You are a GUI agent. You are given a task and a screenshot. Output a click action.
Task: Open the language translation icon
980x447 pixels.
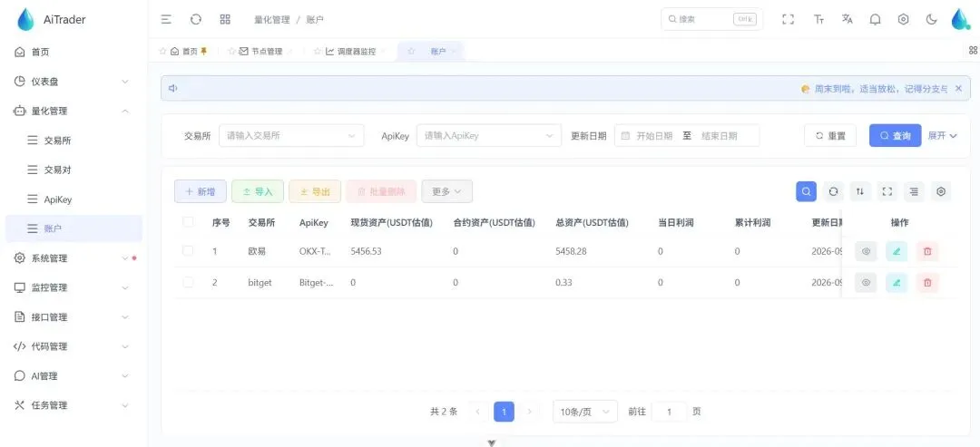click(x=847, y=19)
